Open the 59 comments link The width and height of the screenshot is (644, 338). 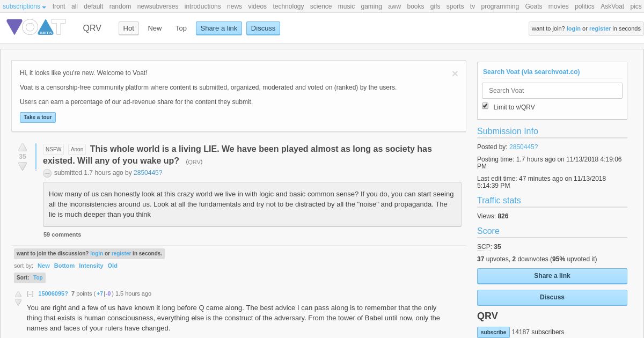(62, 234)
